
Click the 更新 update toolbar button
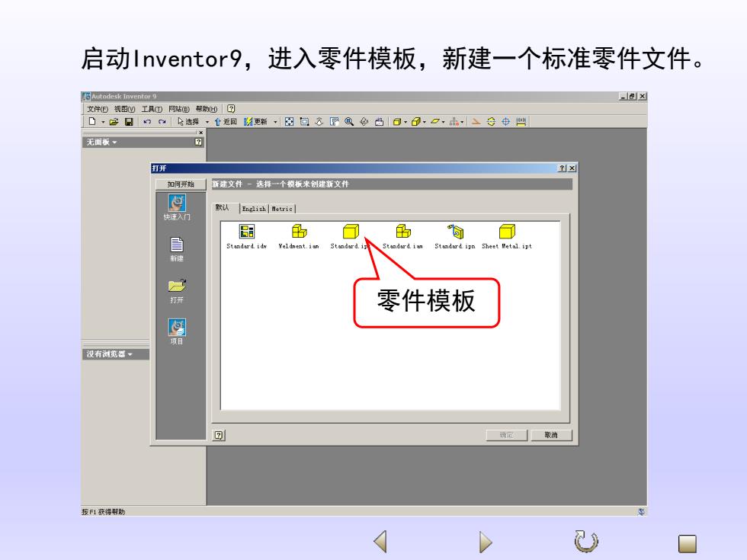click(256, 122)
